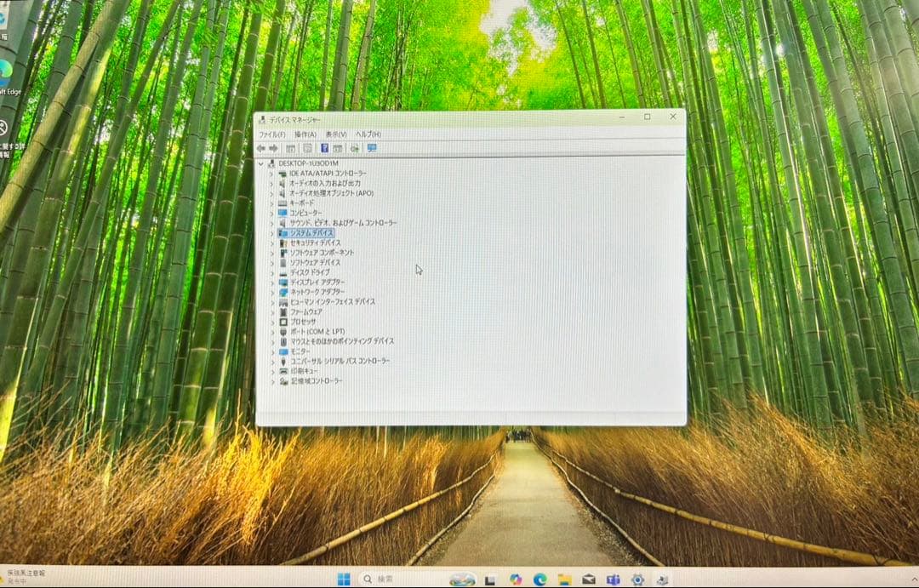919x588 pixels.
Task: Open Microsoft Edge from the taskbar
Action: point(539,579)
